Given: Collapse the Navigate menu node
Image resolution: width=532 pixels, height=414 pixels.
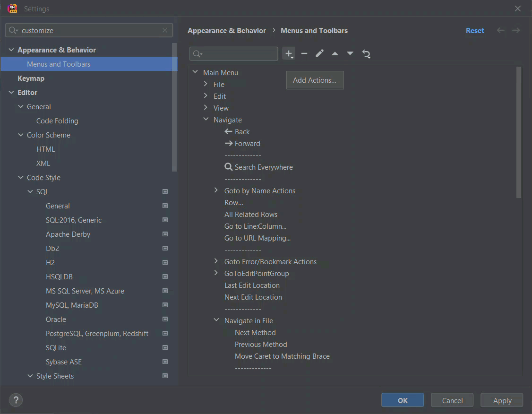Looking at the screenshot, I should click(x=206, y=119).
